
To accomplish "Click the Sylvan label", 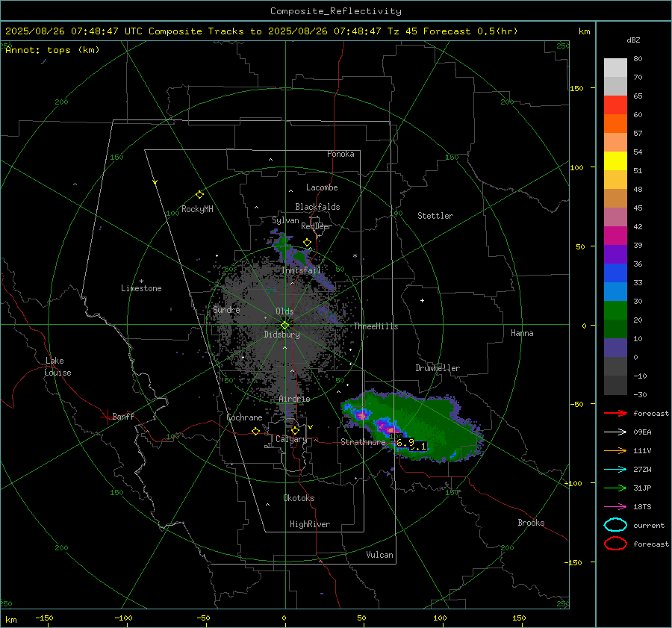I will click(285, 220).
